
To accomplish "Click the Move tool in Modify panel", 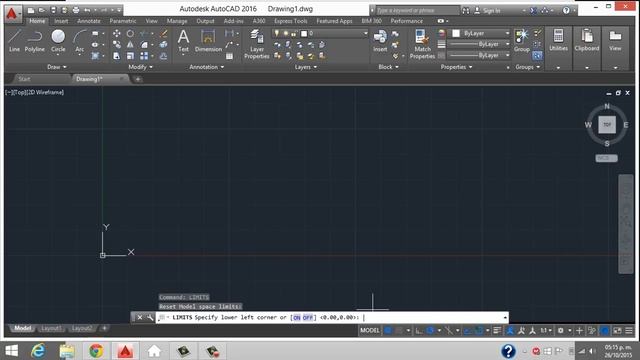I will tap(117, 33).
